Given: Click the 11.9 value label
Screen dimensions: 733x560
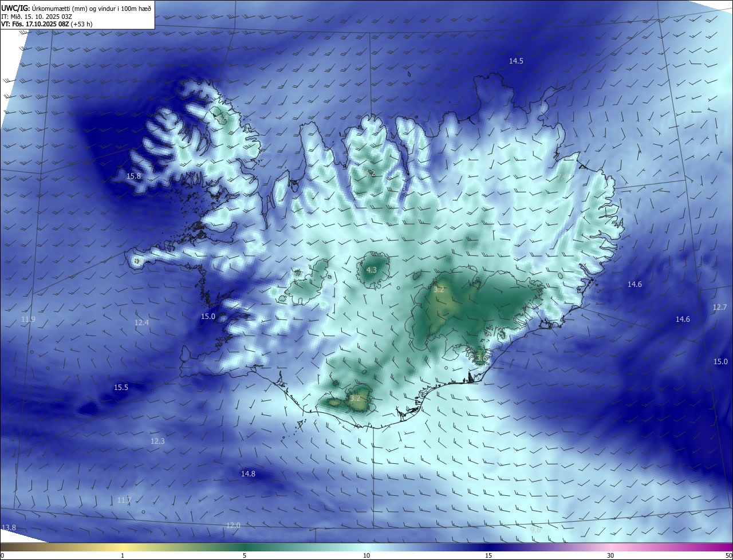Looking at the screenshot, I should [x=28, y=319].
